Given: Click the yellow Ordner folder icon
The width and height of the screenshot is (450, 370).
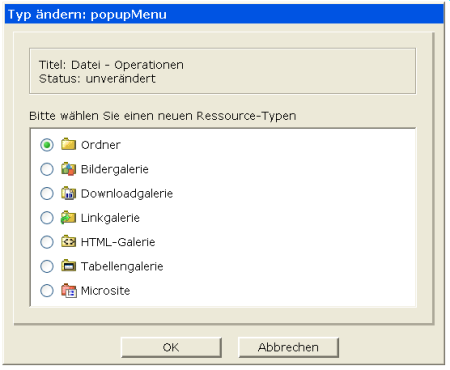Looking at the screenshot, I should (68, 144).
